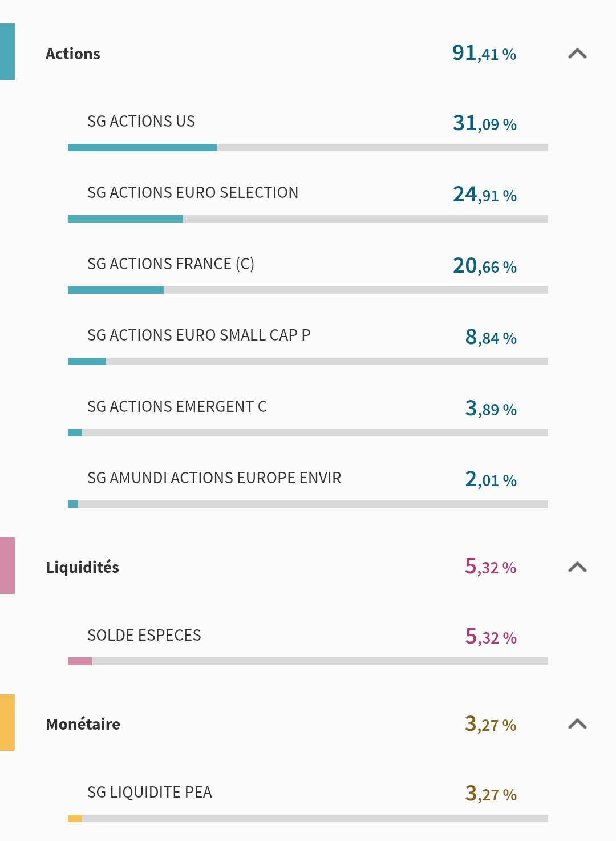Screen dimensions: 616x841
Task: Select SG AMUNDI ACTIONS EUROPE ENVIR
Action: coord(214,478)
